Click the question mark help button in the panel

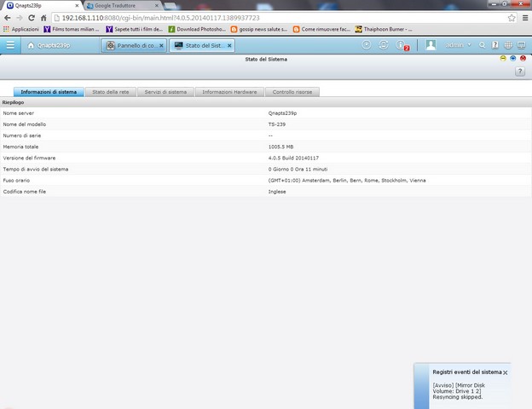(x=520, y=72)
